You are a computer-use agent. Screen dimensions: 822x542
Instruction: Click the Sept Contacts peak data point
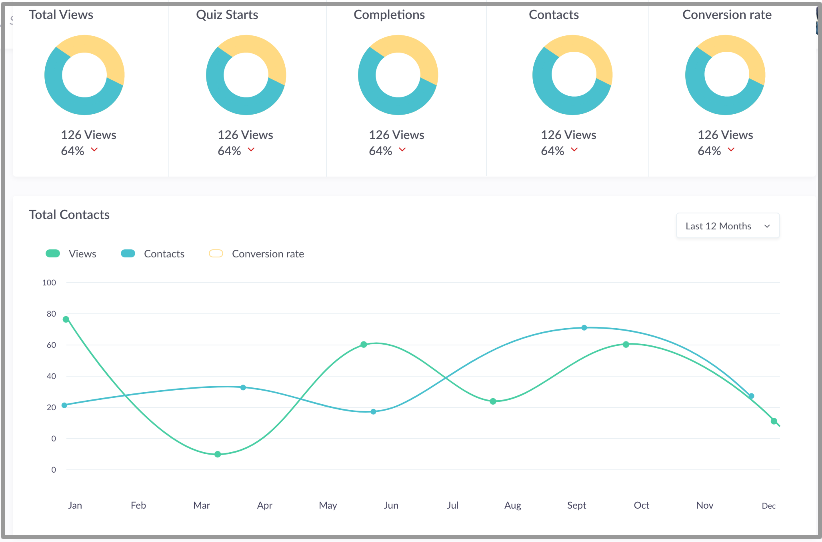point(584,328)
